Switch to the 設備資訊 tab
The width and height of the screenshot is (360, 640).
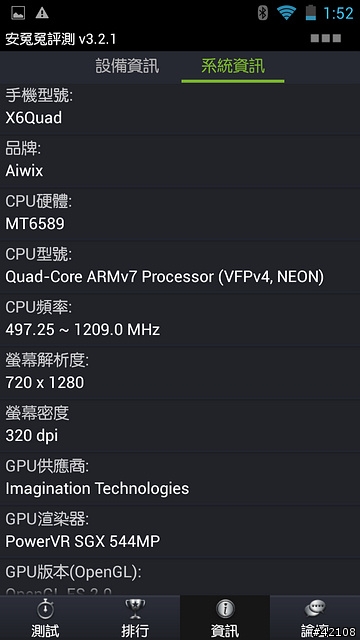(x=127, y=66)
